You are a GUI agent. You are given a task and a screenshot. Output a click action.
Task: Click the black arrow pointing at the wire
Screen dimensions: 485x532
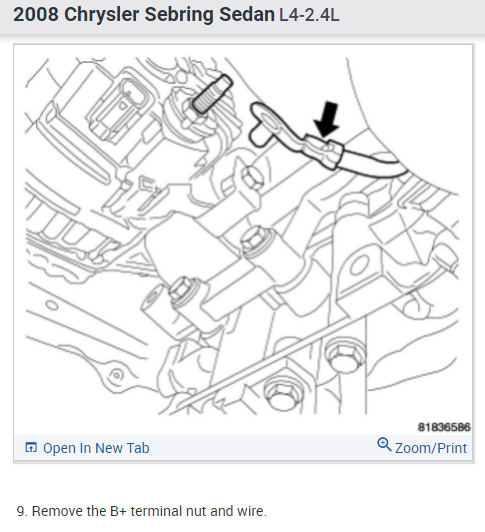[327, 119]
